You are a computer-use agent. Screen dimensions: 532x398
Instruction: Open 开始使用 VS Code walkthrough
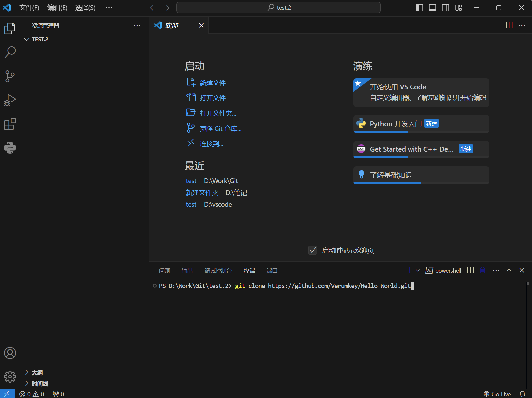click(421, 92)
